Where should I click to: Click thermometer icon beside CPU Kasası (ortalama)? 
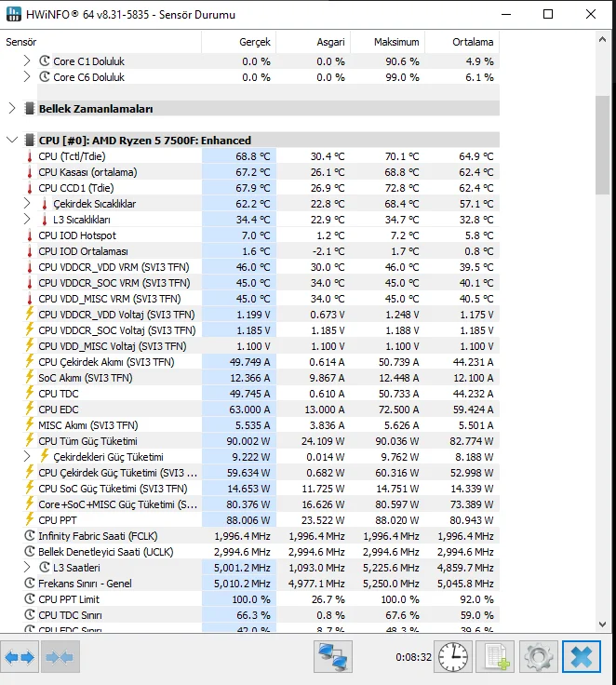coord(30,172)
